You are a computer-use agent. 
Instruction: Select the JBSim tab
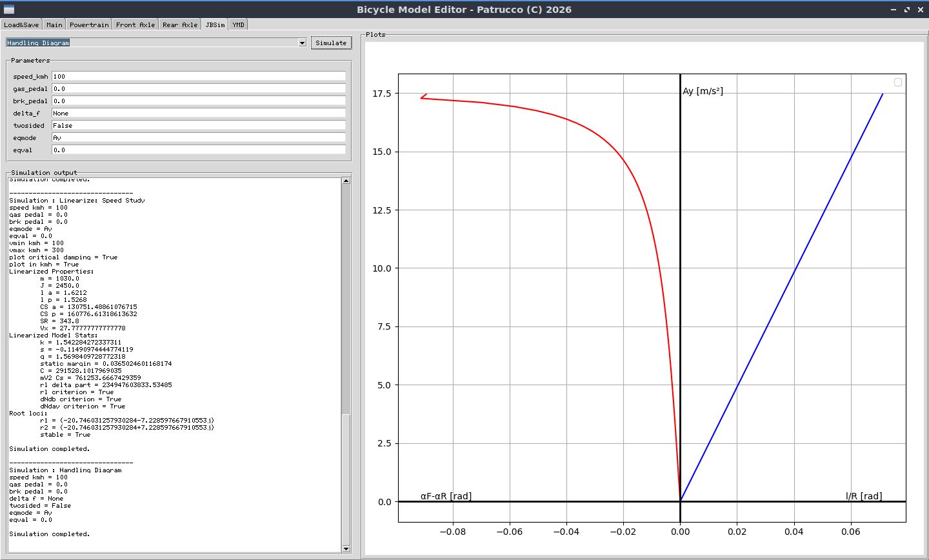[215, 25]
